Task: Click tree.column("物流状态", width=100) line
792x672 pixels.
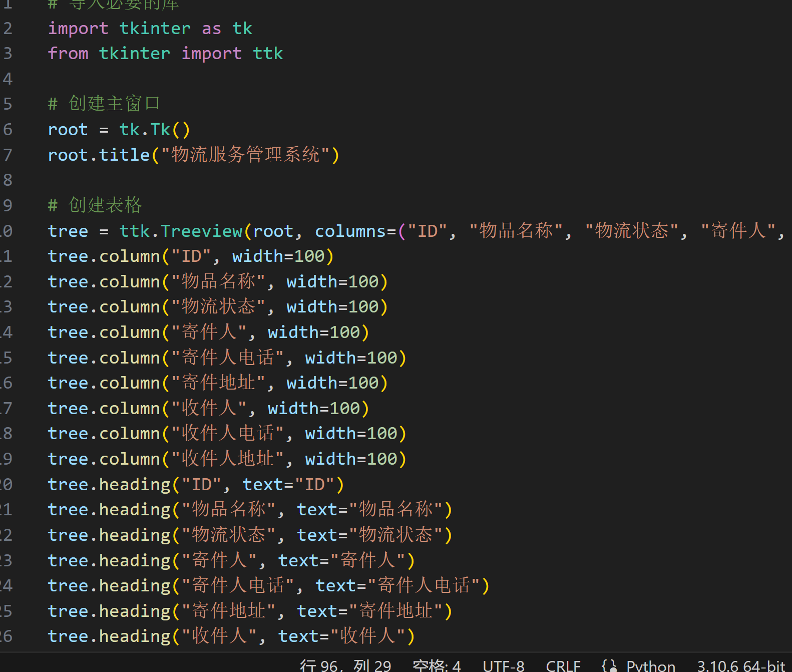Action: (218, 307)
